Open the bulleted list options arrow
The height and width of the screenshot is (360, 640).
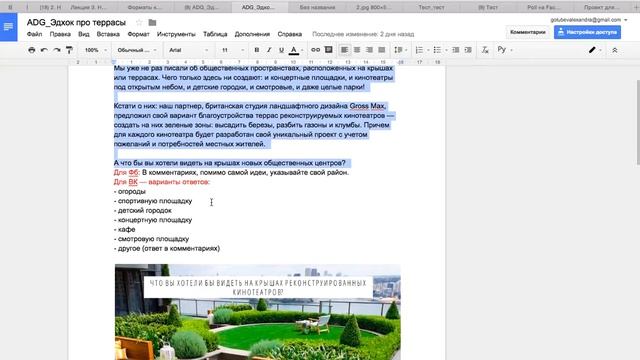point(447,50)
